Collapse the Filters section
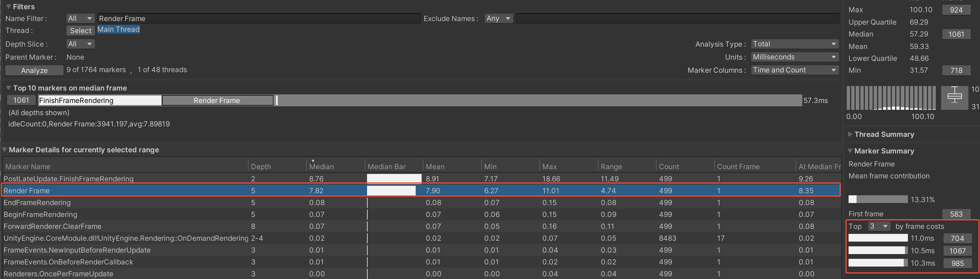This screenshot has width=980, height=279. pos(8,7)
